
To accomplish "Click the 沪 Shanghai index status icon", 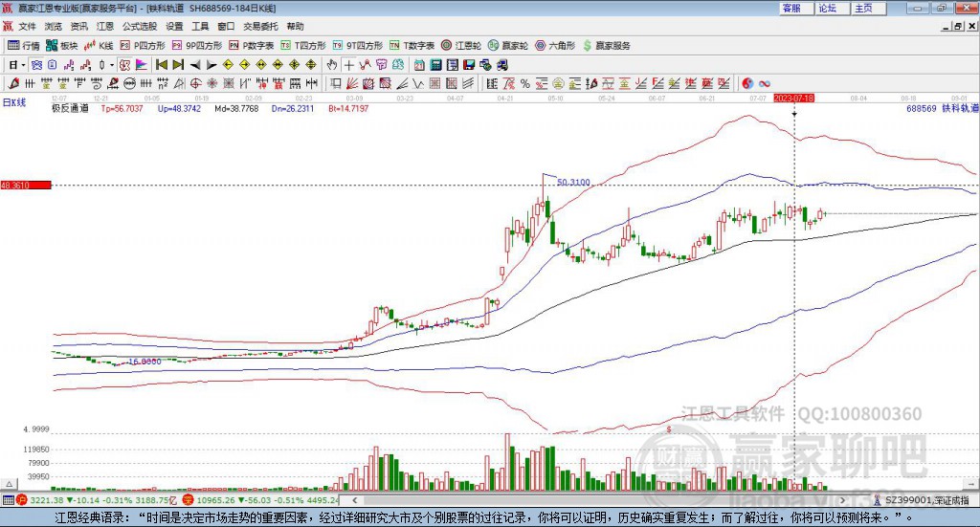I will [x=22, y=500].
